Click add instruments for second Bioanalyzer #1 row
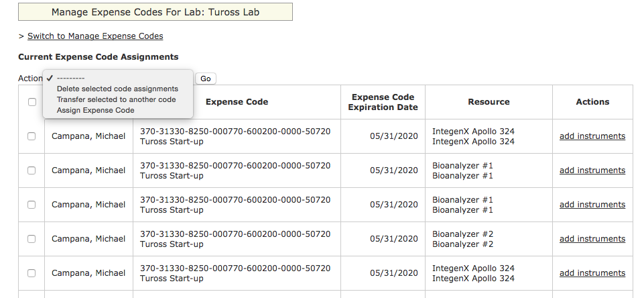The image size is (644, 298). tap(592, 205)
